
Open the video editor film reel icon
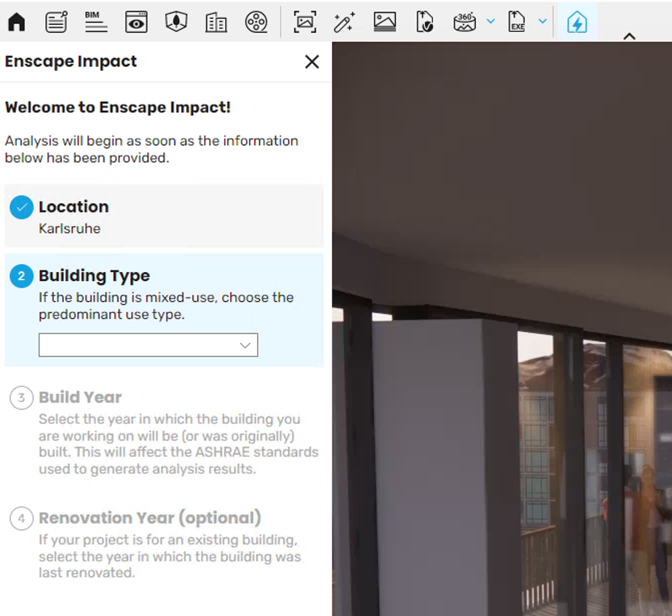[256, 22]
